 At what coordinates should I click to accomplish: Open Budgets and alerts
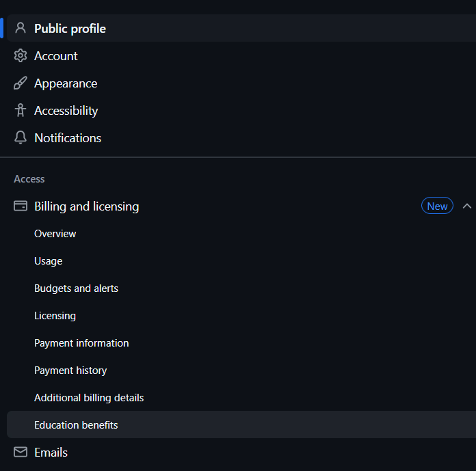[76, 288]
